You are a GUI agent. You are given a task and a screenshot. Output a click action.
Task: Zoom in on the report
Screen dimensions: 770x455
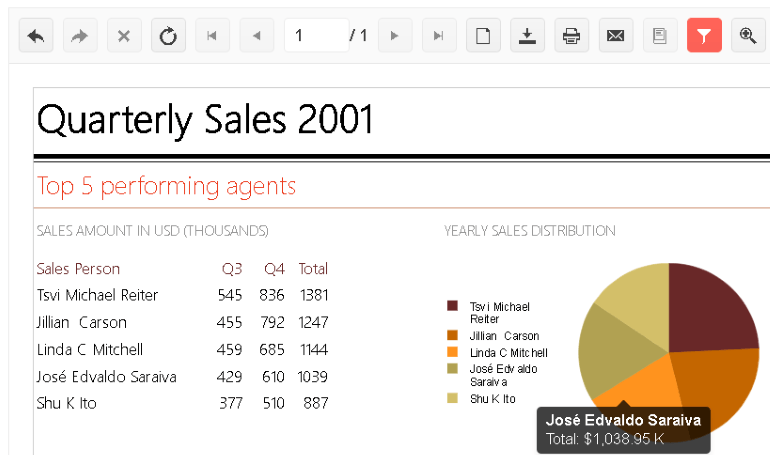747,36
